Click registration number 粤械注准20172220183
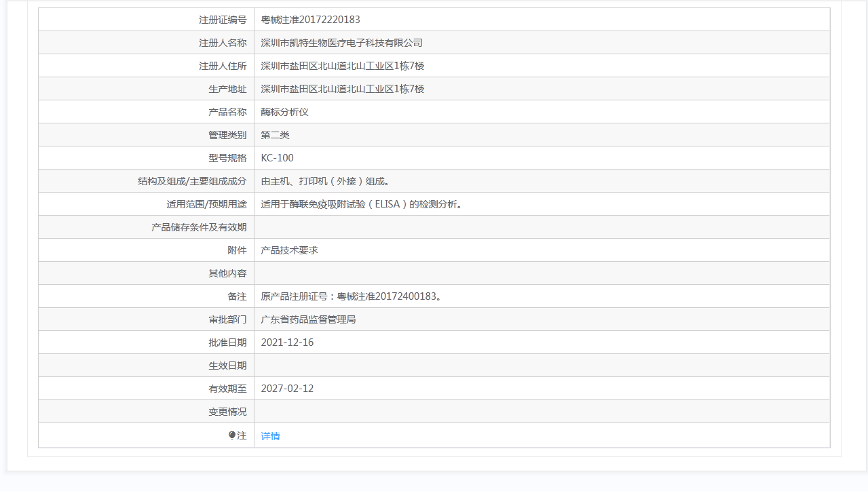The height and width of the screenshot is (491, 868). point(310,20)
